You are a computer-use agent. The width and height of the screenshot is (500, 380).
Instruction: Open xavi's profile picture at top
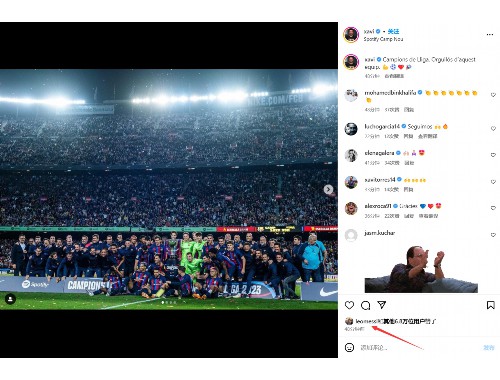[351, 35]
